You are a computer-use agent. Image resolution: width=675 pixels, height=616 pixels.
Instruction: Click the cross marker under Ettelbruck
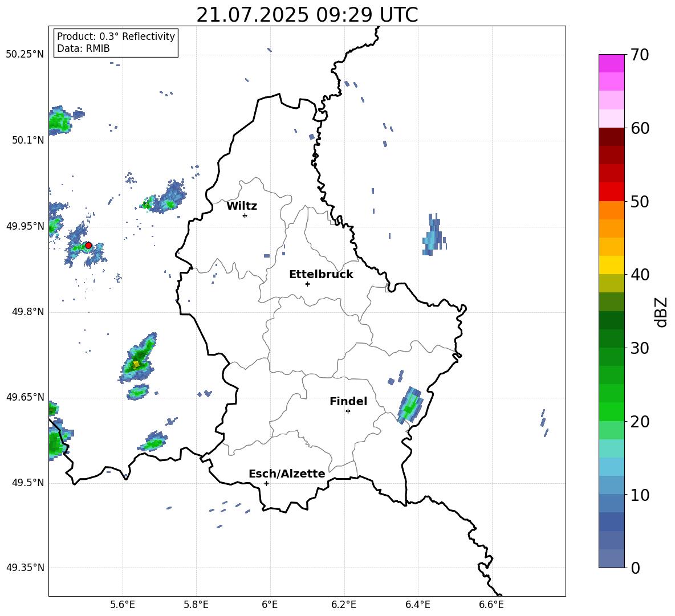[307, 284]
